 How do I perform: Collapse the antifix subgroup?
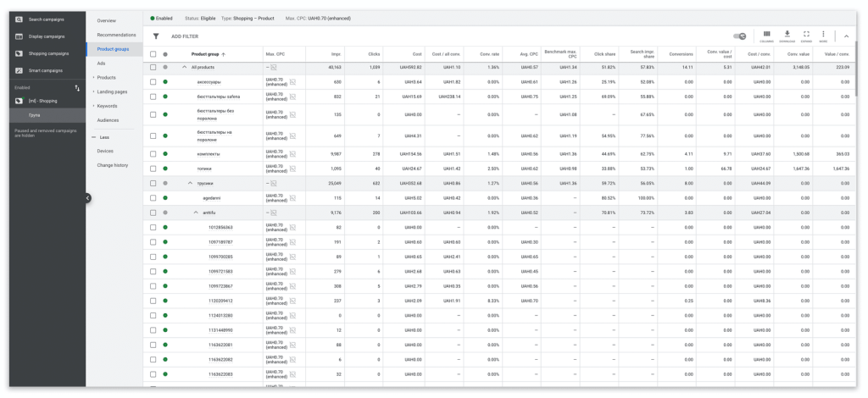pos(196,212)
